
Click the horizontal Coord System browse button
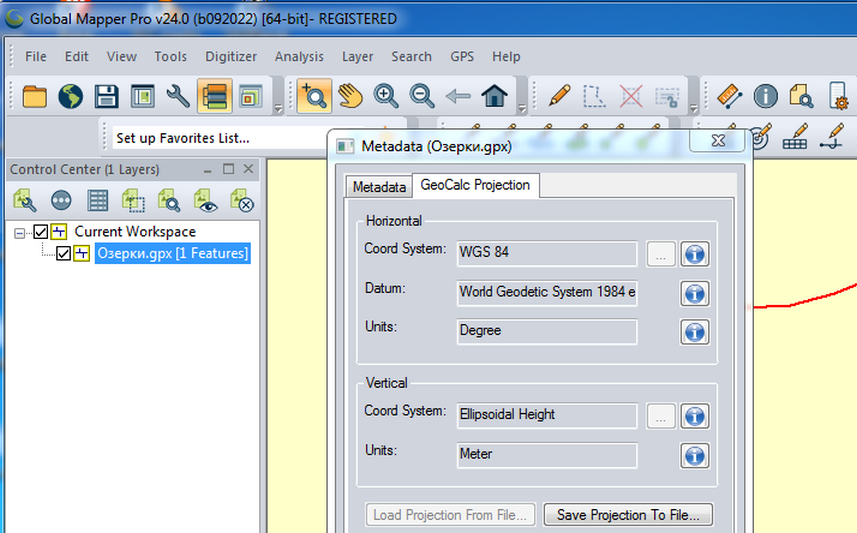click(661, 254)
